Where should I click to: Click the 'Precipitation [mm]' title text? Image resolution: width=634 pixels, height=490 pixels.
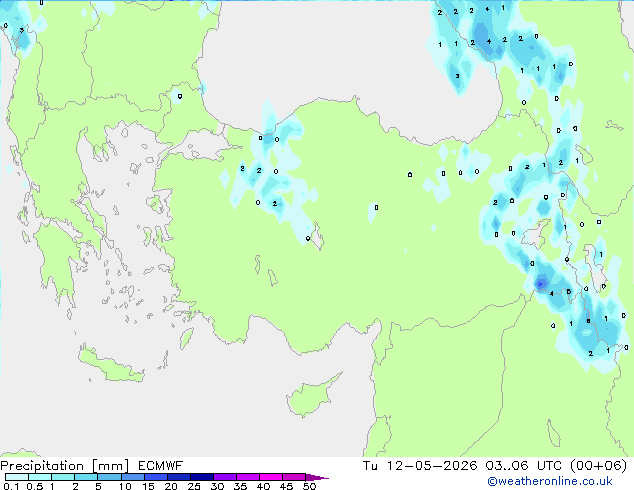coord(64,466)
